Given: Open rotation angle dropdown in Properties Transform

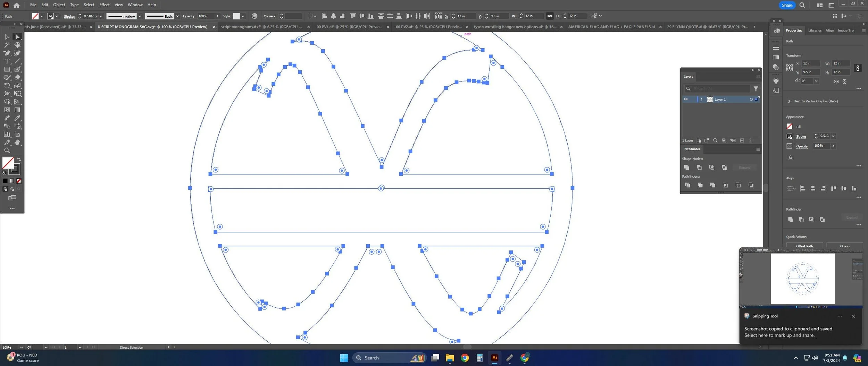Looking at the screenshot, I should pyautogui.click(x=816, y=81).
